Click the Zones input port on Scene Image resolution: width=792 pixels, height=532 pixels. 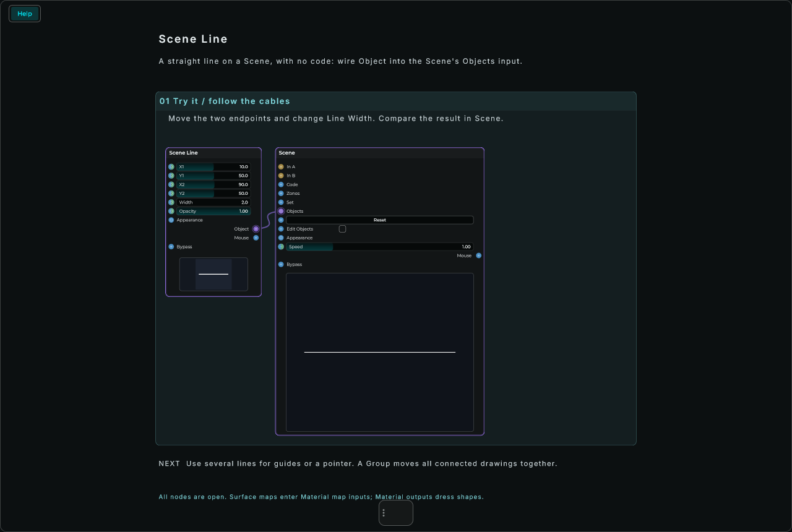tap(281, 194)
